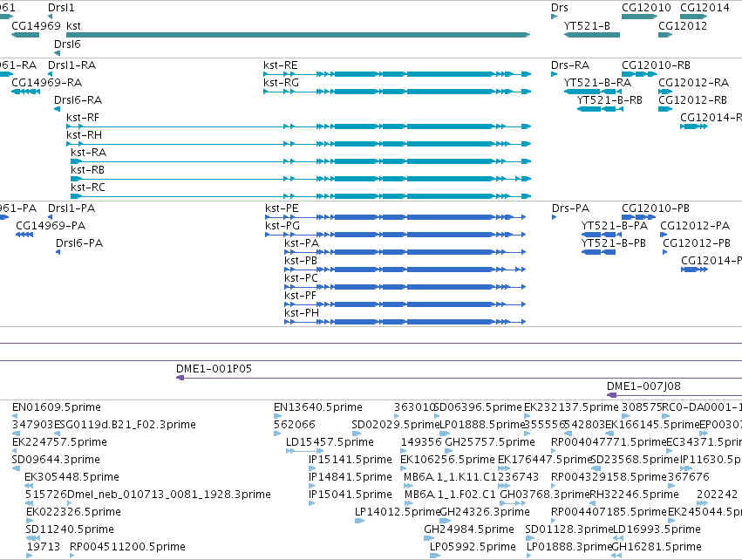This screenshot has height=560, width=742.
Task: Select the Drs-RA transcript label
Action: pyautogui.click(x=570, y=65)
